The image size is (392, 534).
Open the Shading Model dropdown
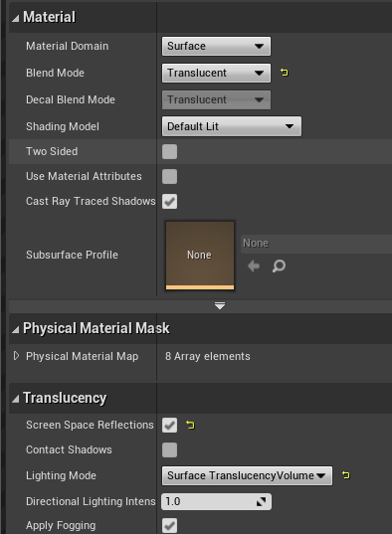point(232,126)
